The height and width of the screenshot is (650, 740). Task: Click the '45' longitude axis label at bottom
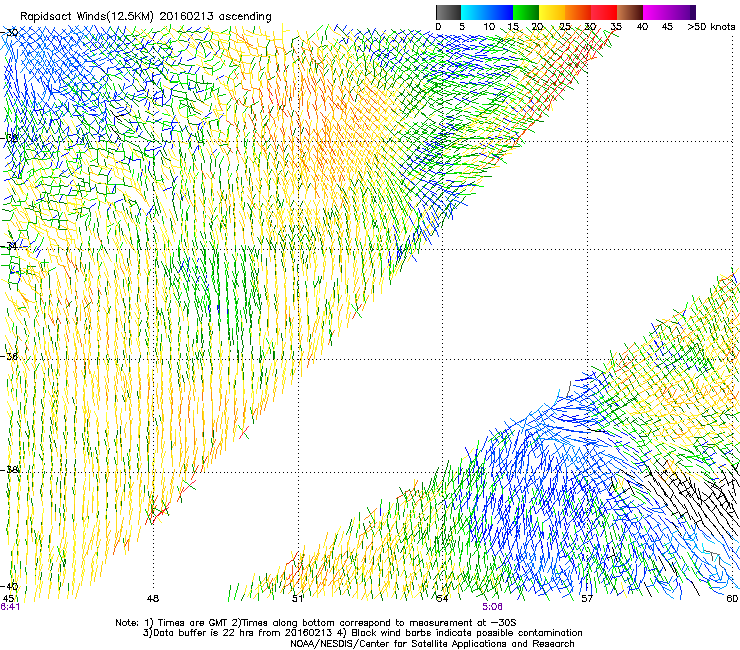pyautogui.click(x=8, y=599)
